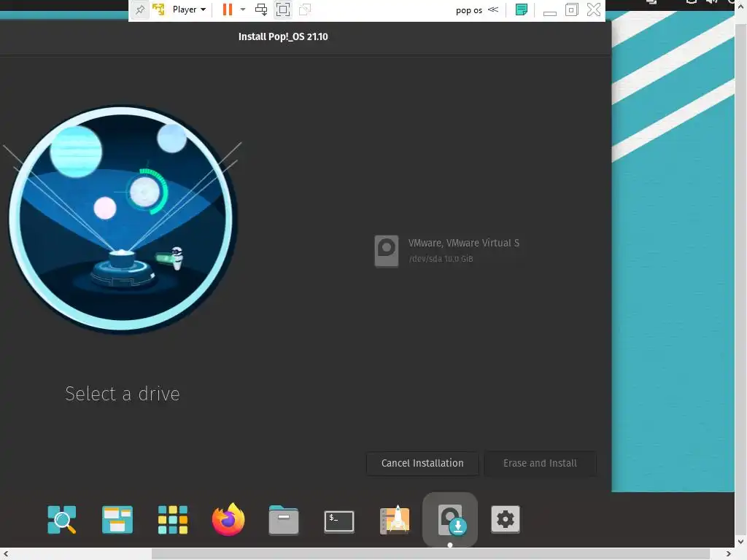The image size is (747, 560).
Task: Launch Terminal from the dock
Action: click(x=339, y=521)
